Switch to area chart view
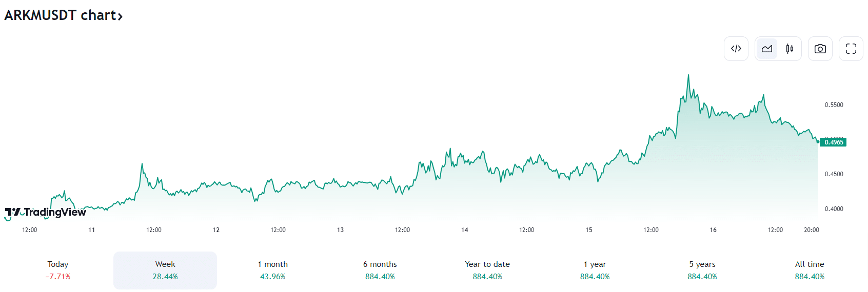The height and width of the screenshot is (292, 868). pyautogui.click(x=767, y=49)
